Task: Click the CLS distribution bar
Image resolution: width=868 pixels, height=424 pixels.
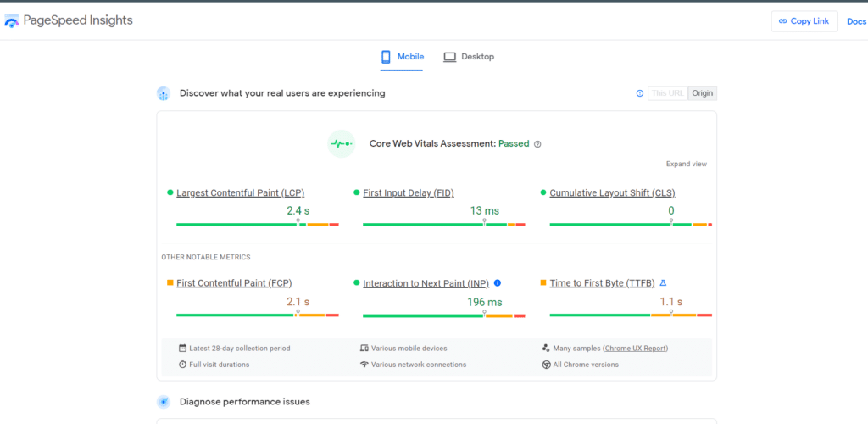Action: coord(631,224)
